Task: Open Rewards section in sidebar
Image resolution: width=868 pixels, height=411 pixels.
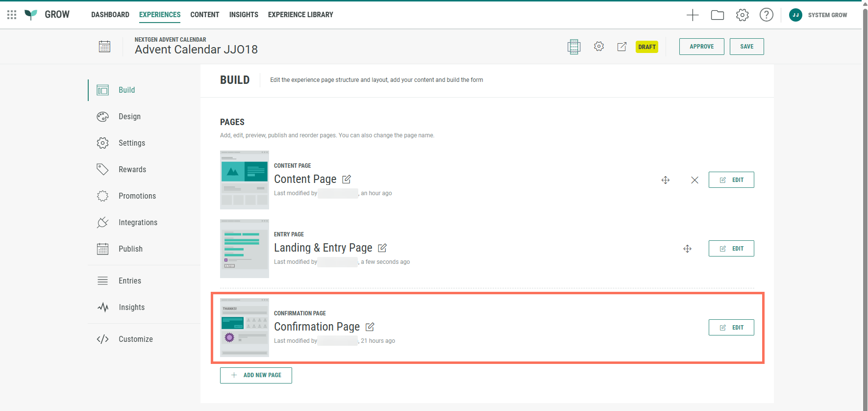Action: click(132, 170)
